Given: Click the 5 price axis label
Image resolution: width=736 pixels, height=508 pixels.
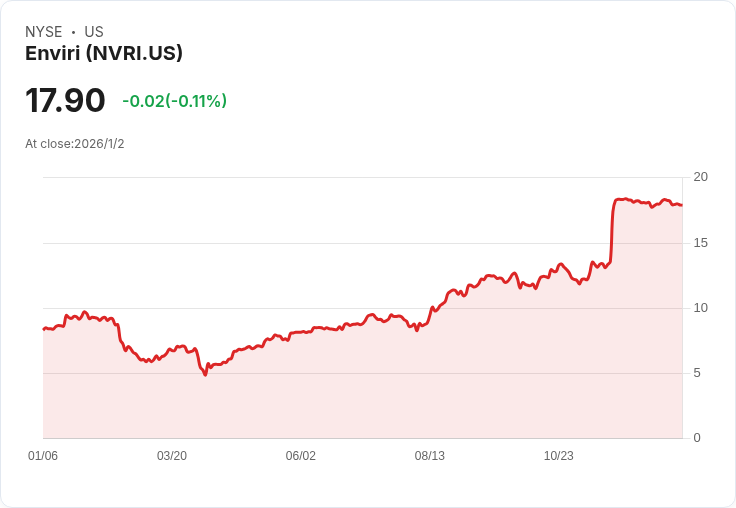Looking at the screenshot, I should click(697, 373).
